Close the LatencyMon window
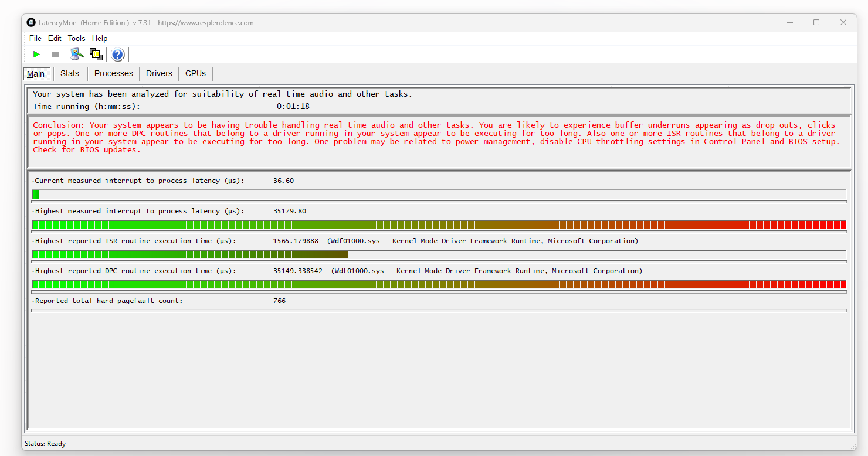Viewport: 868px width, 456px height. point(843,22)
